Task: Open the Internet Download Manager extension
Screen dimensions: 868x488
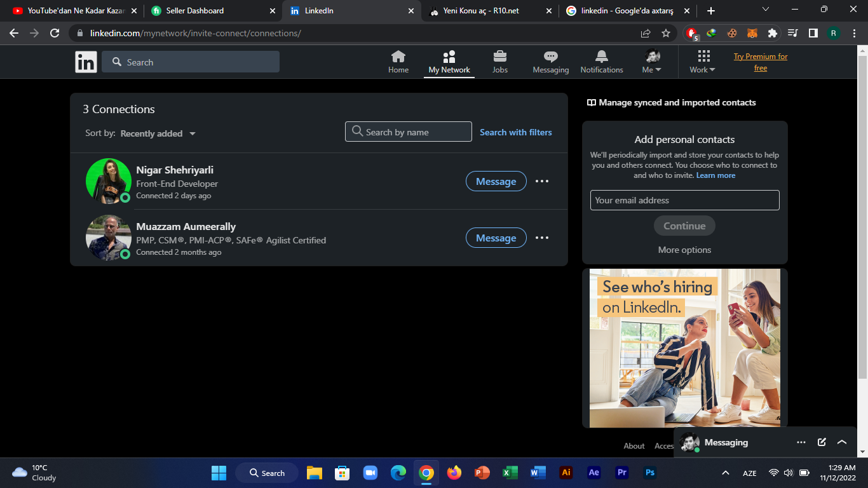Action: click(x=712, y=33)
